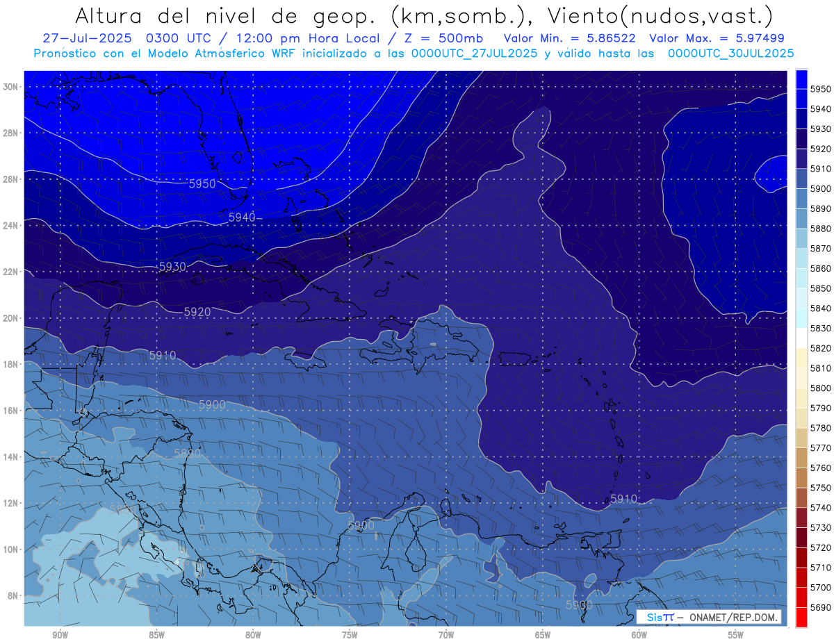Click the valid-until time '0000UTC_30JUL2025'
The image size is (834, 644).
[x=730, y=53]
